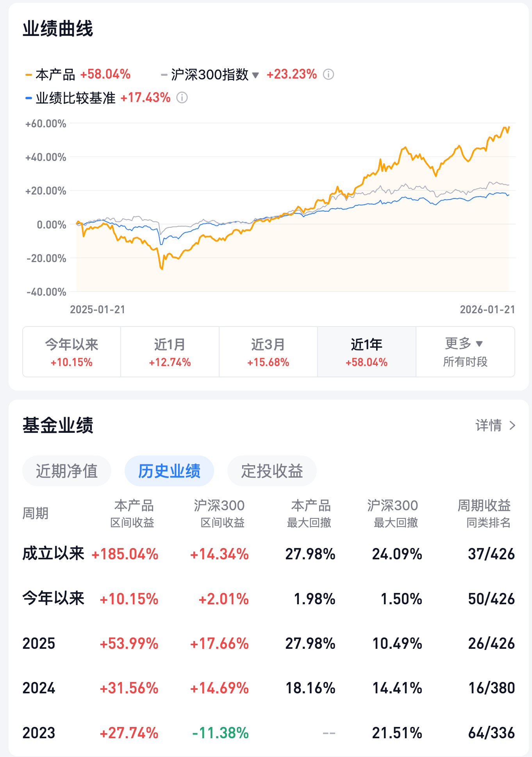
Task: Switch chart to 近3月 period
Action: click(x=268, y=352)
